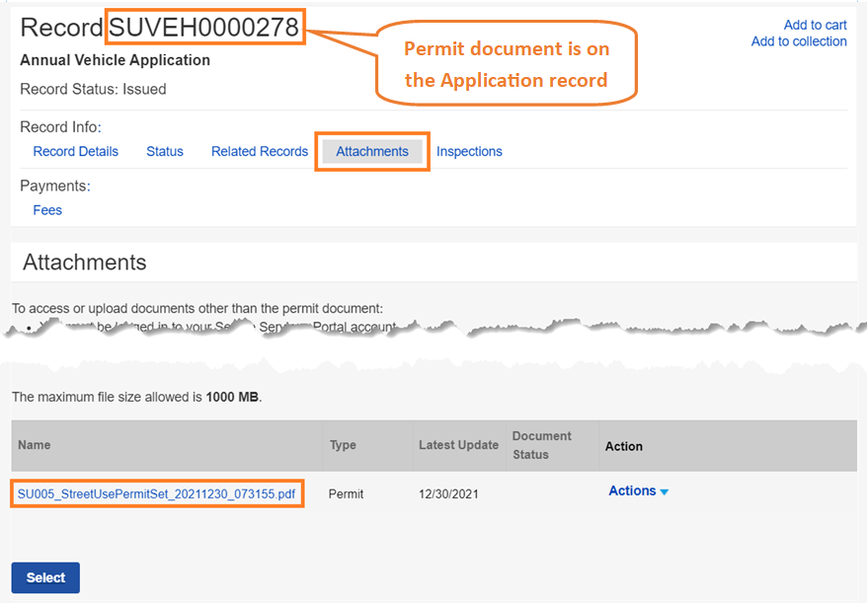Click the Add to collection link
868x603 pixels.
pyautogui.click(x=798, y=41)
